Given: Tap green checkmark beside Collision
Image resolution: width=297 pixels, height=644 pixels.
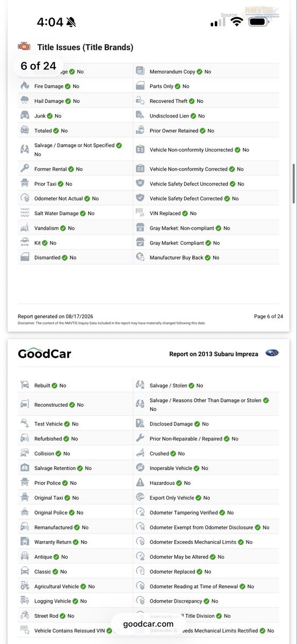Looking at the screenshot, I should 59,453.
